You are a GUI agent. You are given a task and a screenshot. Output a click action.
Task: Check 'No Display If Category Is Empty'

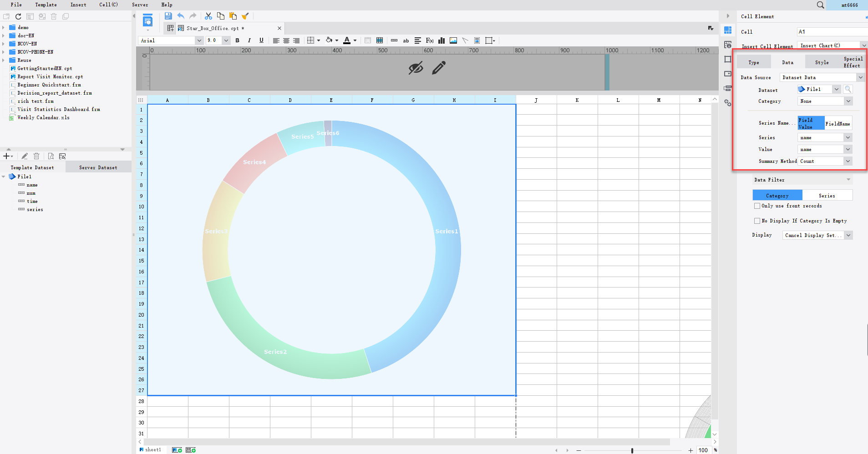(757, 221)
